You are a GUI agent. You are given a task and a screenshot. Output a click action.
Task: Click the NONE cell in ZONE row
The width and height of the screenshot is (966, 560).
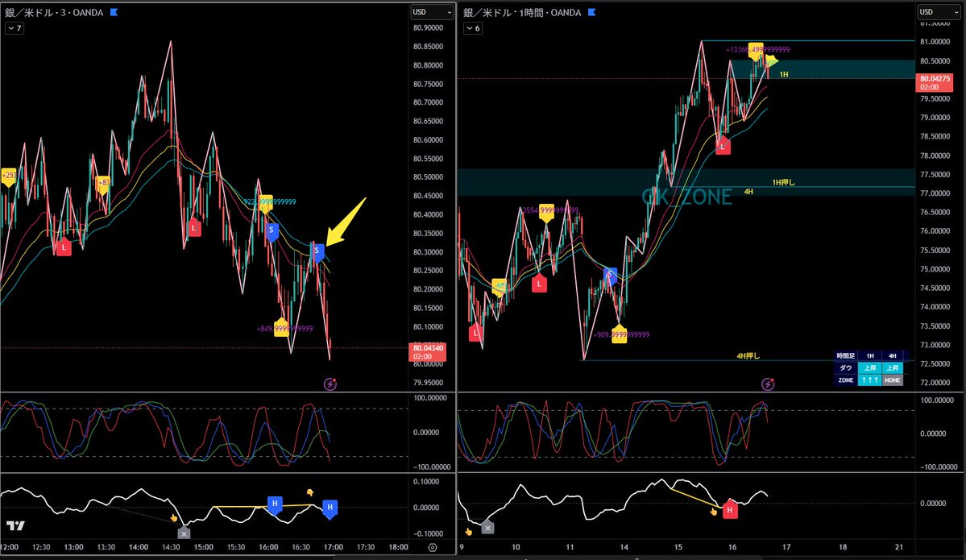coord(892,380)
